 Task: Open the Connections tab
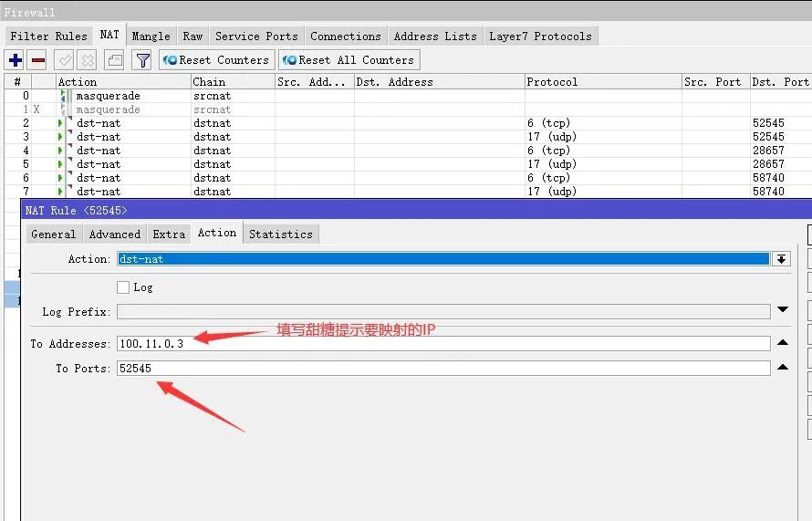(346, 36)
